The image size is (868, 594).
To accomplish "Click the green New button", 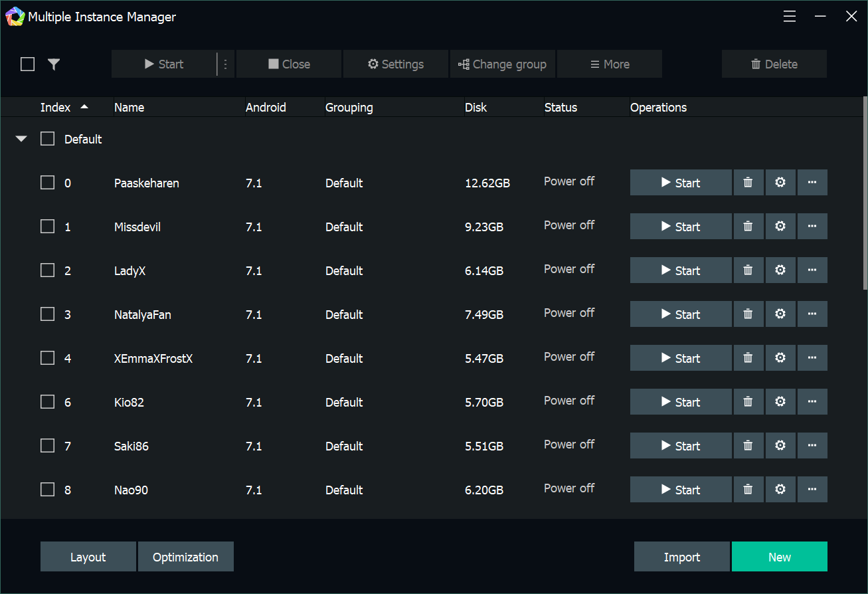I will point(779,557).
